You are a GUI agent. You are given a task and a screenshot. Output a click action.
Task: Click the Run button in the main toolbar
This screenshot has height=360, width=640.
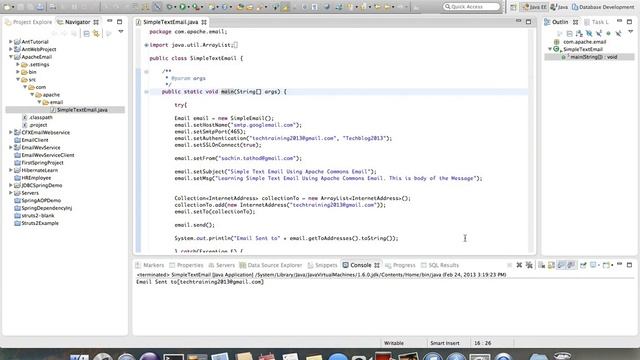coord(182,7)
